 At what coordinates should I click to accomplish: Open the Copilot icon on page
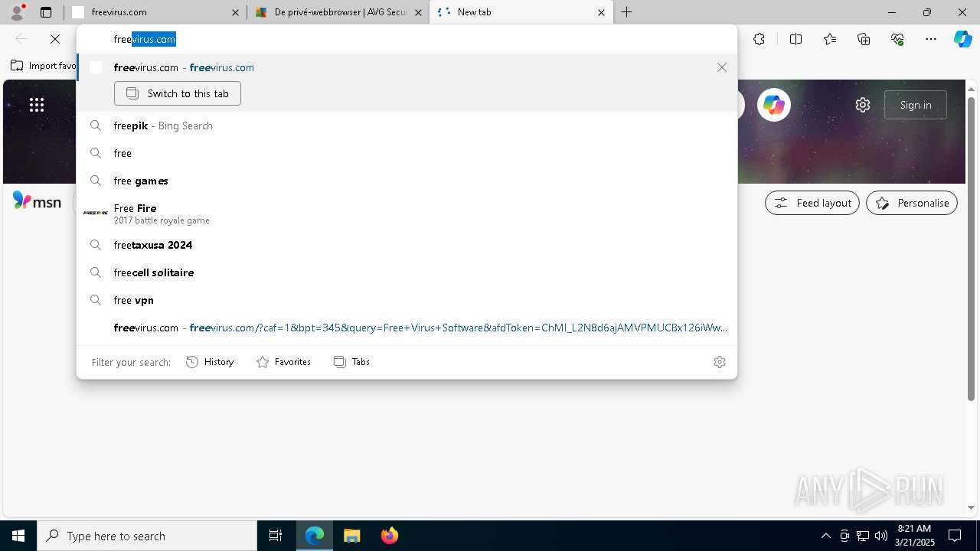click(x=774, y=105)
